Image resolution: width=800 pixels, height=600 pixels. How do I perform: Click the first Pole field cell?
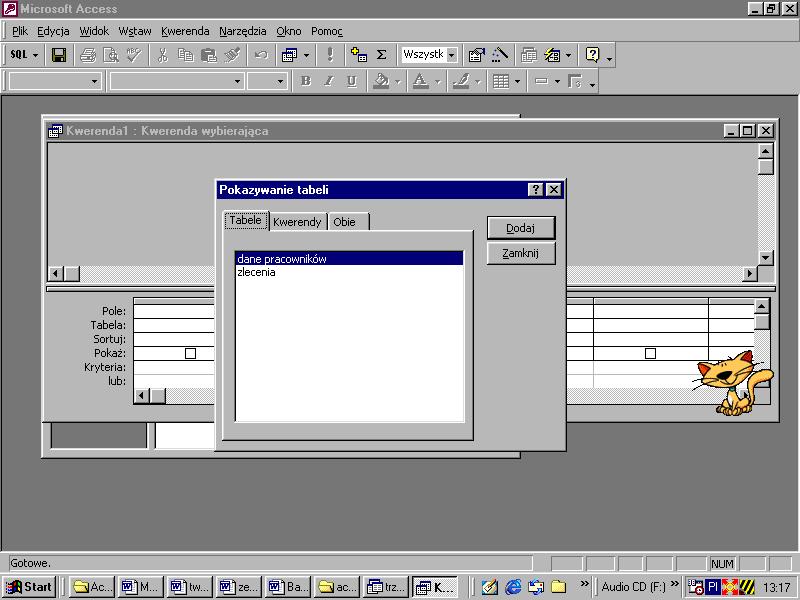(x=174, y=311)
